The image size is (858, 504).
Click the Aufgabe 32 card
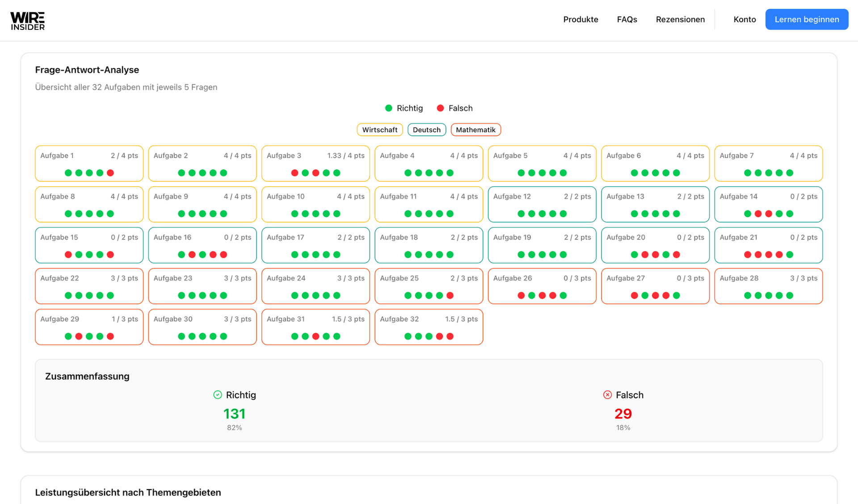pos(429,327)
